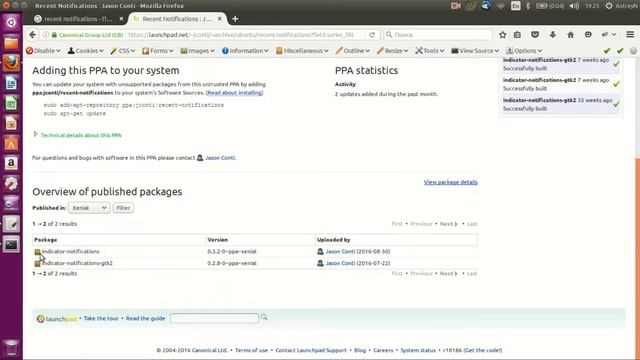Image resolution: width=640 pixels, height=360 pixels.
Task: Open the Cookies toolbar dropdown
Action: (x=86, y=51)
